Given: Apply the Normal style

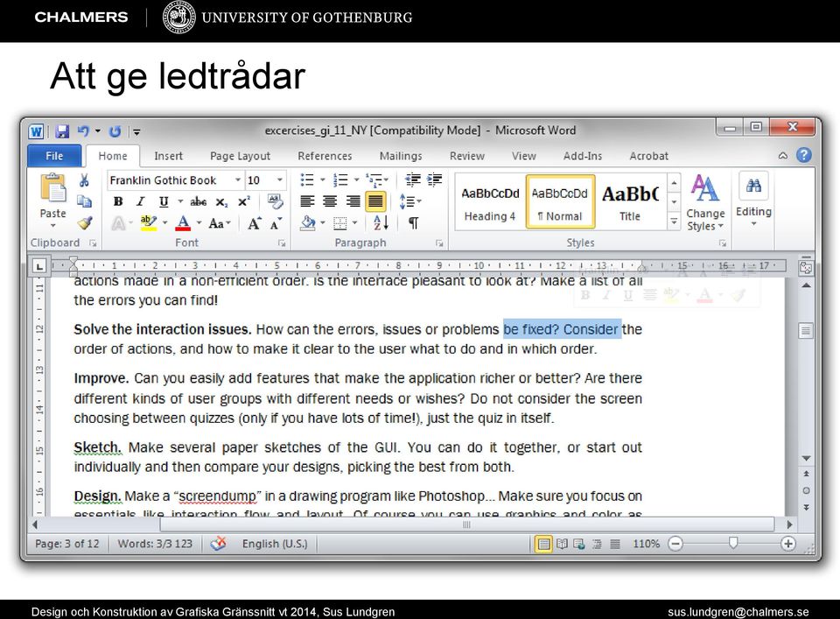Looking at the screenshot, I should pos(560,202).
